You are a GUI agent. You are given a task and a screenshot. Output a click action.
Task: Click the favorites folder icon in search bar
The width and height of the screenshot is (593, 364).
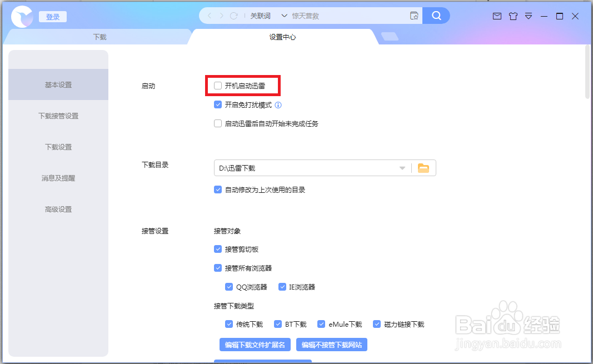[x=414, y=16]
